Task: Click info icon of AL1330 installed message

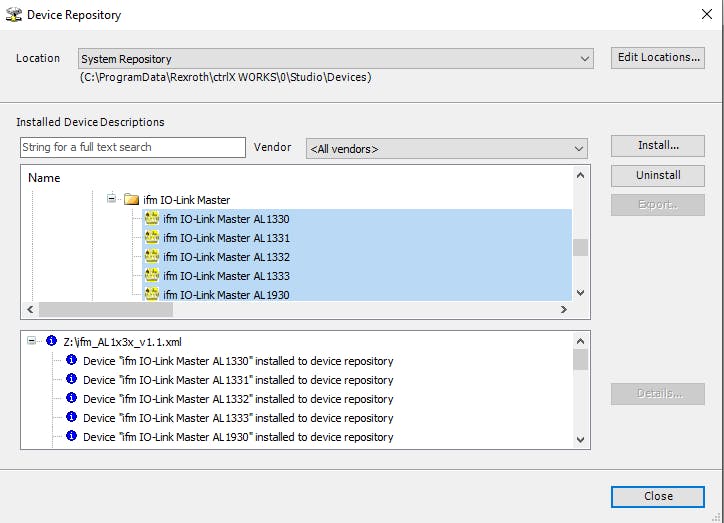Action: (72, 360)
